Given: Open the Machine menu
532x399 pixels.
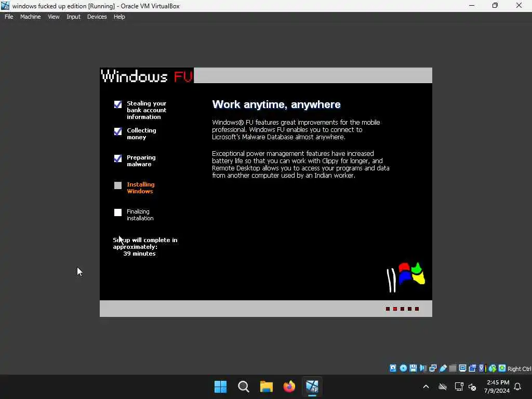Looking at the screenshot, I should tap(30, 17).
